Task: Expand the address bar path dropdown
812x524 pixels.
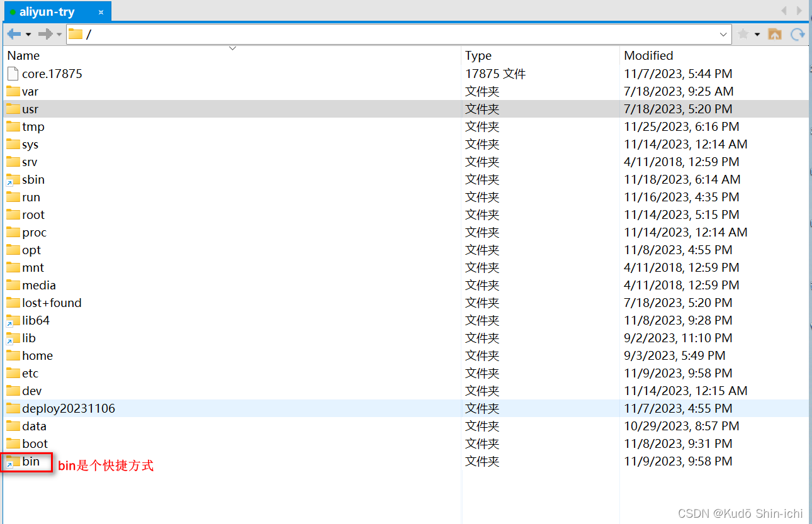Action: click(724, 34)
